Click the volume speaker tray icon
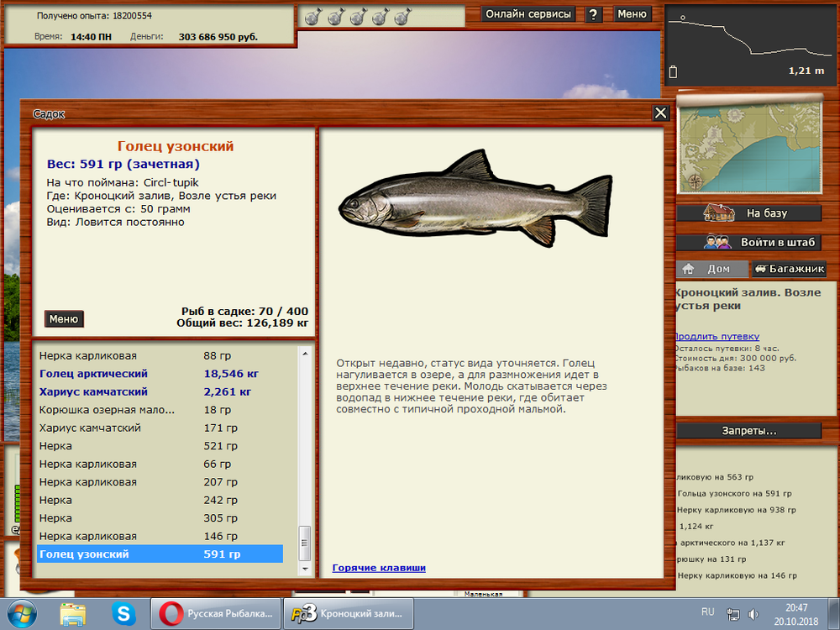 point(753,614)
